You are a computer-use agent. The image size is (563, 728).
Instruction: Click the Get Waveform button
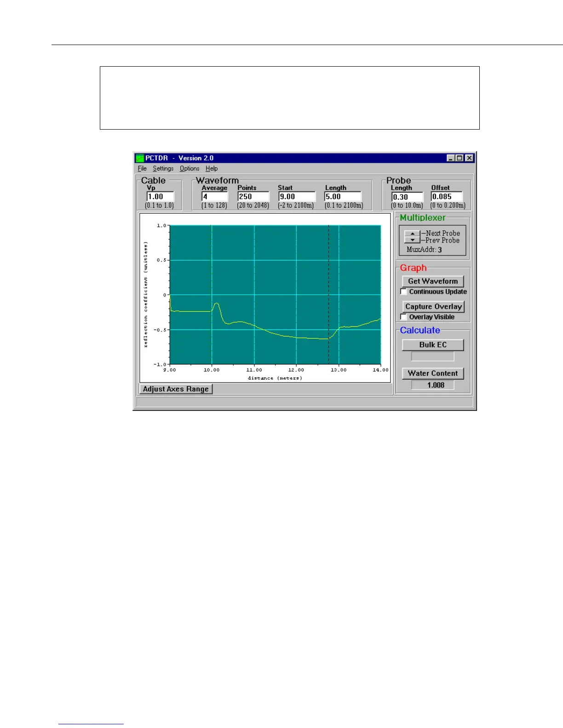click(x=433, y=281)
